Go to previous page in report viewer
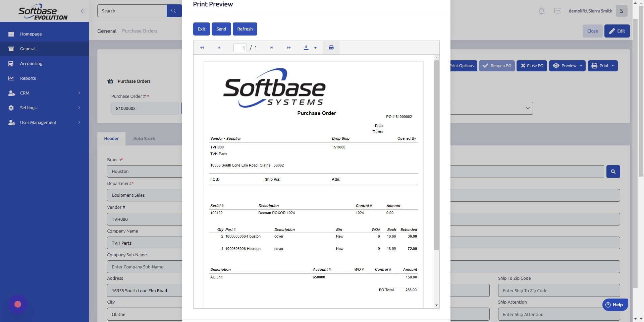The height and width of the screenshot is (322, 644). point(219,48)
